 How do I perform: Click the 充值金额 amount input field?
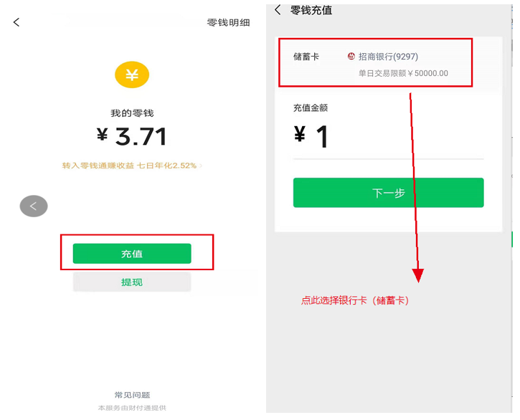[388, 137]
